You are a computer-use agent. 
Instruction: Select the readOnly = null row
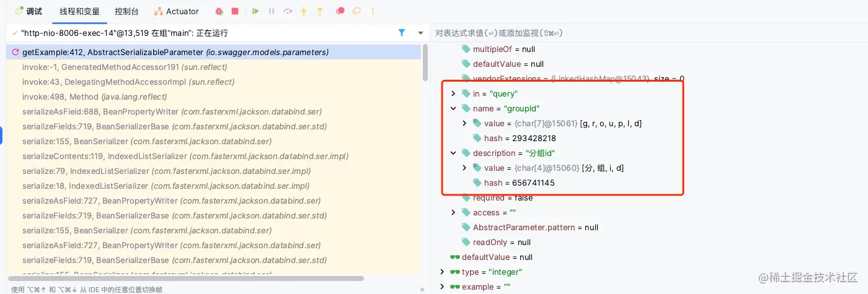pyautogui.click(x=649, y=242)
